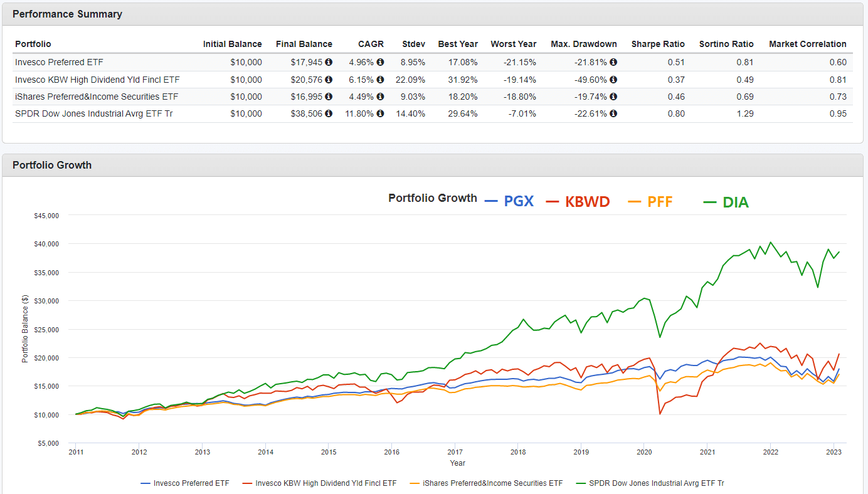This screenshot has width=868, height=494.
Task: Click the 0.51 Sharpe ratio value
Action: pos(677,63)
